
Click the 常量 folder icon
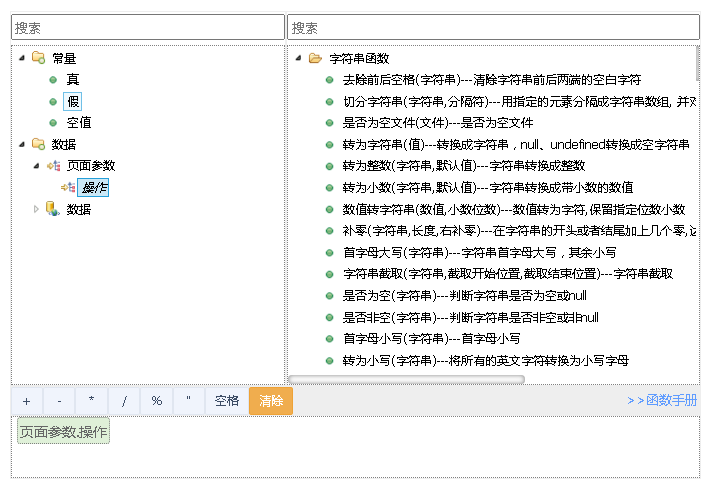(x=38, y=58)
